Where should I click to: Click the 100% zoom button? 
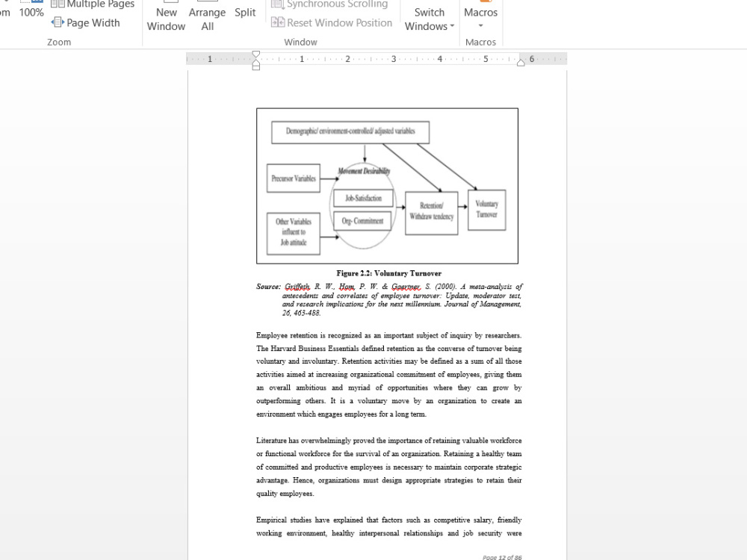(x=31, y=8)
